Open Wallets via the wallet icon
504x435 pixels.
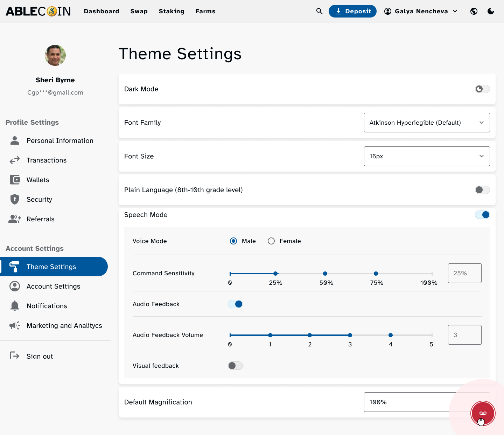[15, 180]
